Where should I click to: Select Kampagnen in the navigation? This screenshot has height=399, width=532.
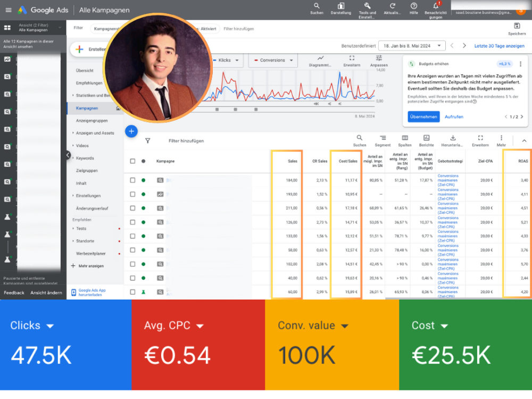click(x=87, y=108)
